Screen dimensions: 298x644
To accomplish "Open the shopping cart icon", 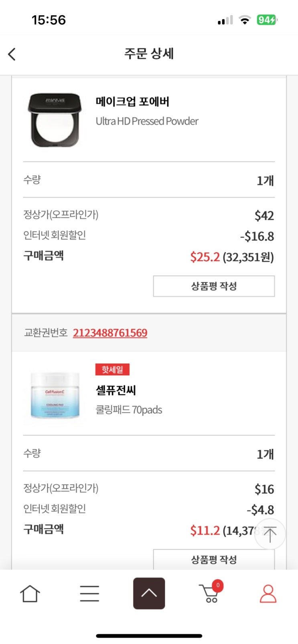I will pos(209,595).
